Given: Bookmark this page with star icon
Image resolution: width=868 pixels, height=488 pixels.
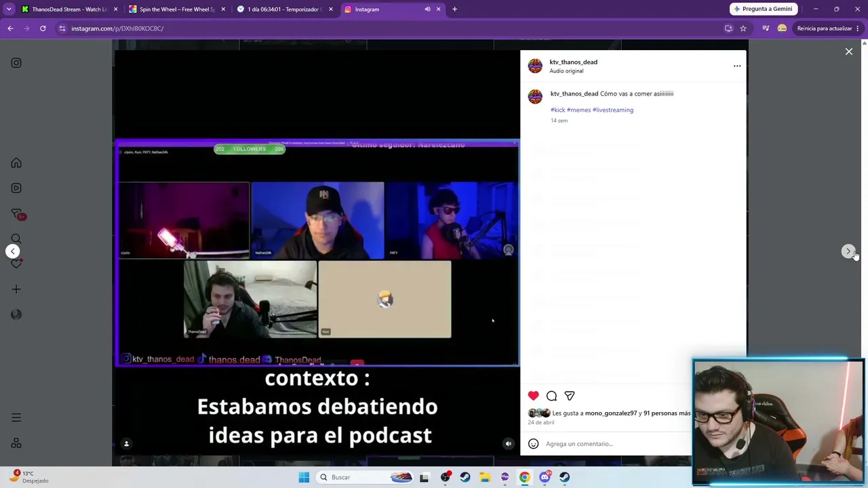Looking at the screenshot, I should pyautogui.click(x=743, y=28).
